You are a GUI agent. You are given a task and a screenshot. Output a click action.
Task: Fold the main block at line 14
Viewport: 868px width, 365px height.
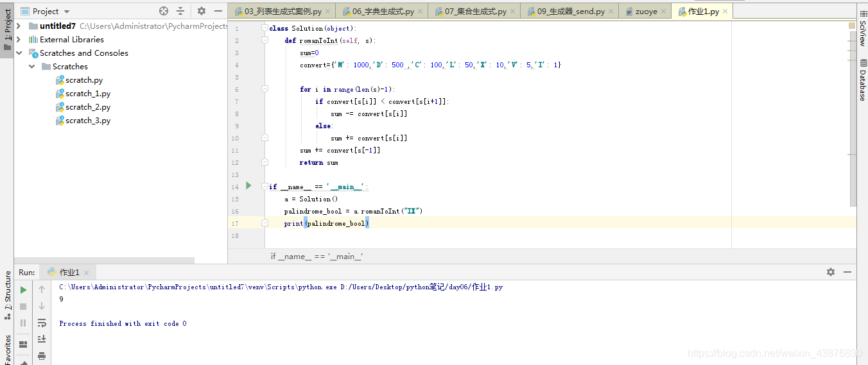coord(265,187)
